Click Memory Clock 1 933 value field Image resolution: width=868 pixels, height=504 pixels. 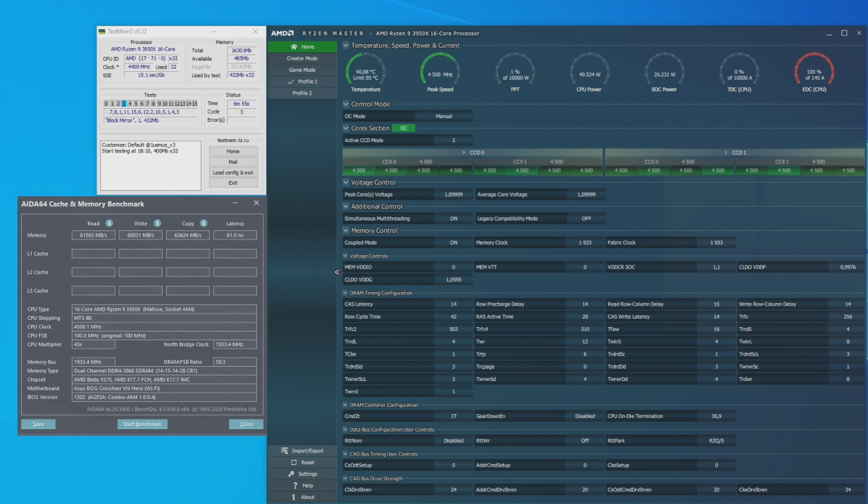(585, 243)
